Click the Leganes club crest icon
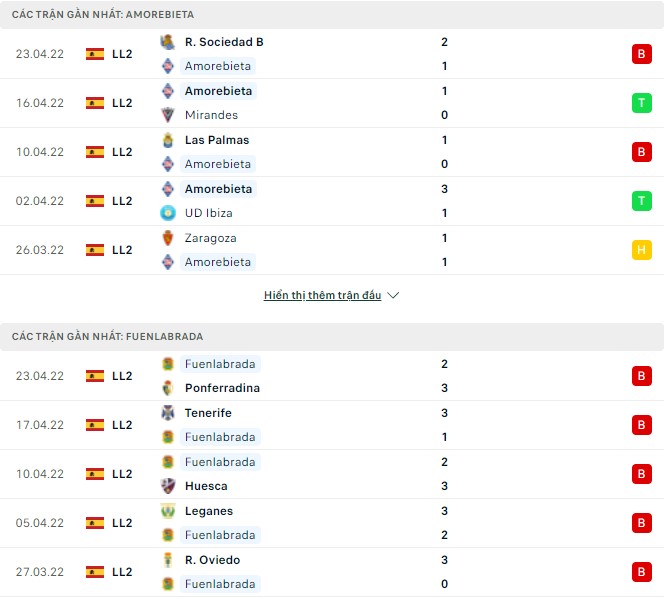Image resolution: width=669 pixels, height=598 pixels. pyautogui.click(x=168, y=511)
